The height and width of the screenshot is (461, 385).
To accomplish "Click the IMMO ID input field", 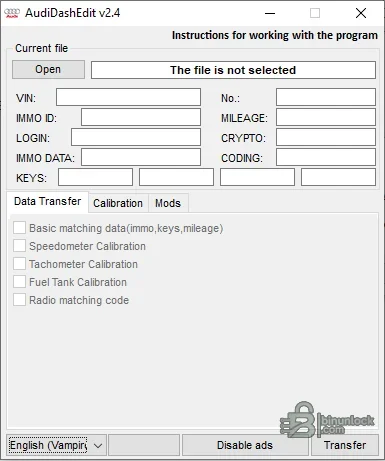I will (x=141, y=117).
